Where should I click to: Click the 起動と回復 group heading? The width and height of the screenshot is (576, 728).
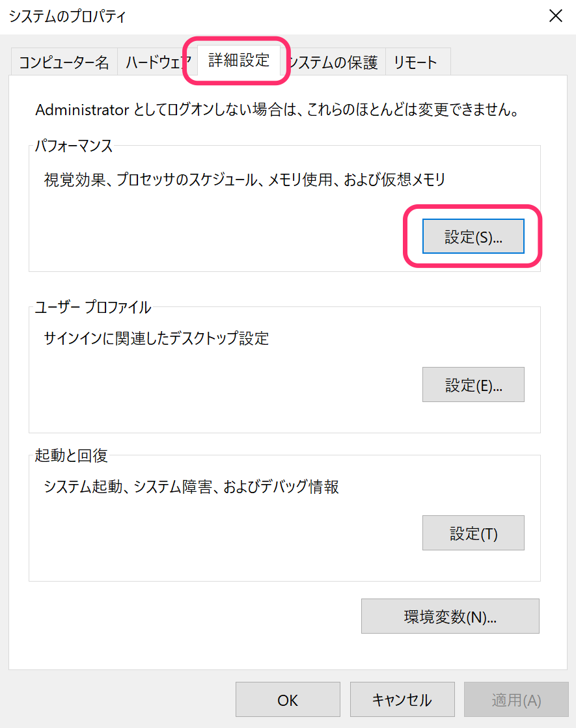coord(71,455)
